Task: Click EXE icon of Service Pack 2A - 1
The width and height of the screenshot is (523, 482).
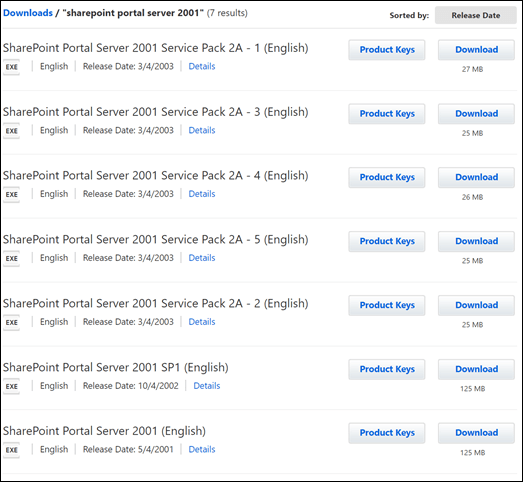Action: pos(11,67)
